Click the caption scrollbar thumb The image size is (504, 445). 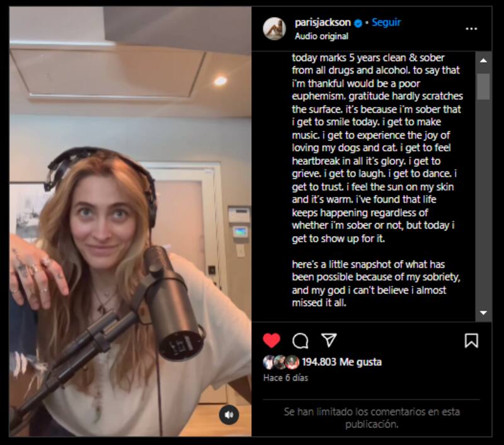[483, 87]
